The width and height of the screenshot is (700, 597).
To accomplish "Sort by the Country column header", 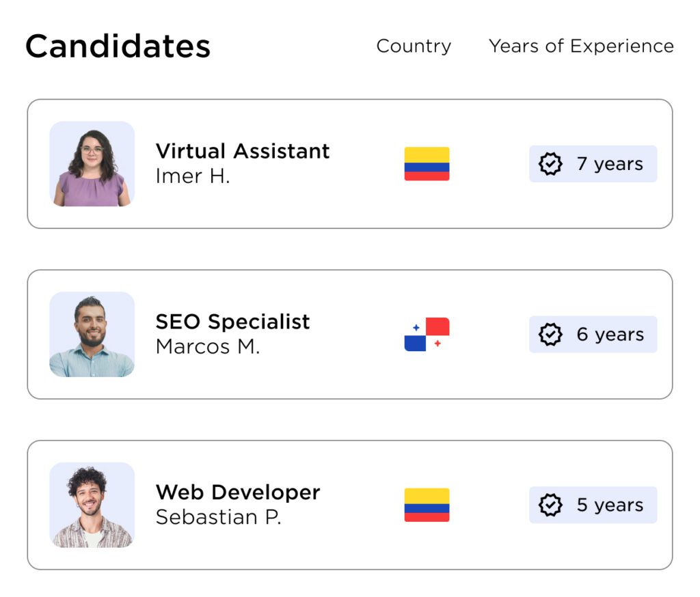I will [414, 46].
